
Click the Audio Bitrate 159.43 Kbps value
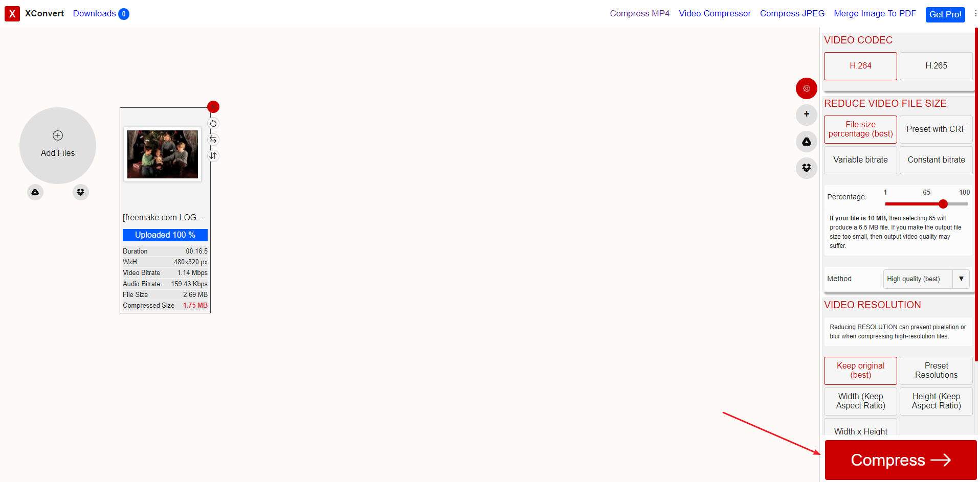[x=189, y=284]
